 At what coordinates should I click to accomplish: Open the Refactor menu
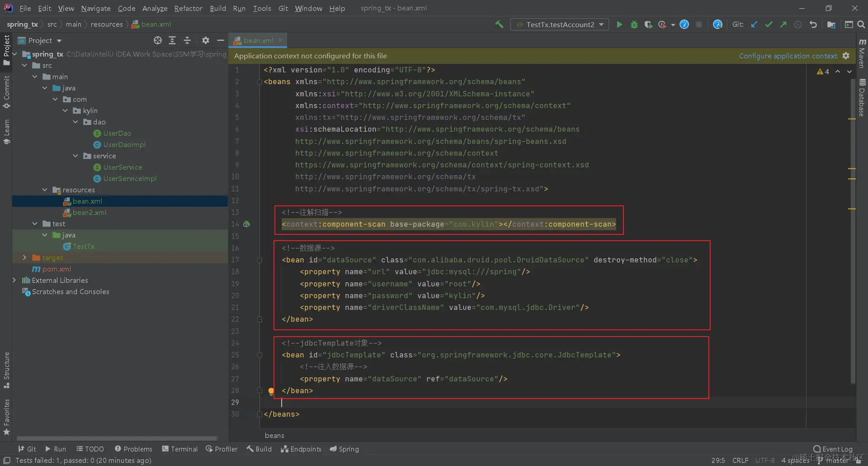click(188, 8)
